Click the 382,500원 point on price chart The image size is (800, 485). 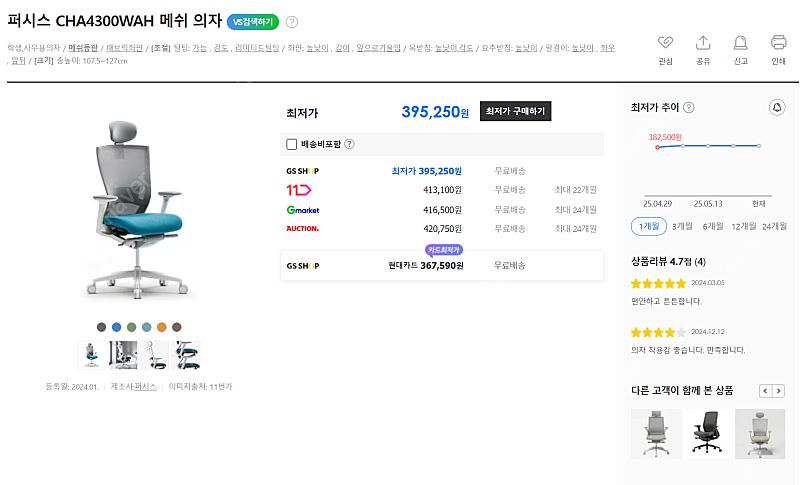[658, 147]
